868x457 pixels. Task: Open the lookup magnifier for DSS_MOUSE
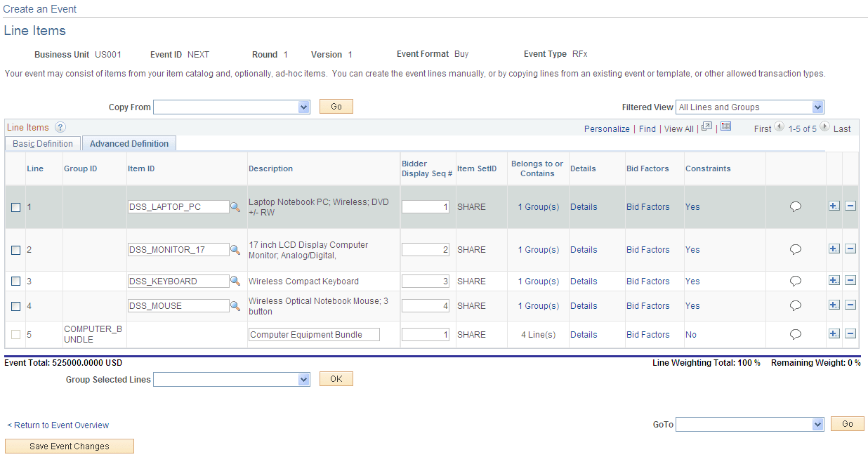235,305
